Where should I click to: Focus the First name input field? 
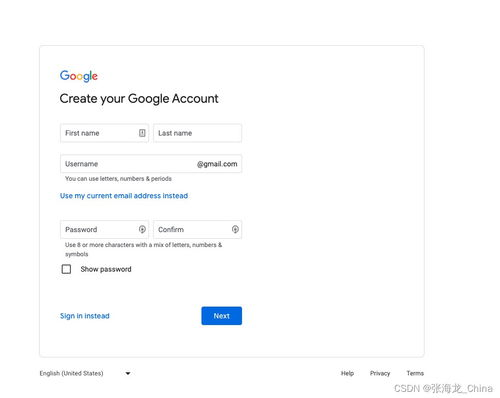click(x=104, y=133)
